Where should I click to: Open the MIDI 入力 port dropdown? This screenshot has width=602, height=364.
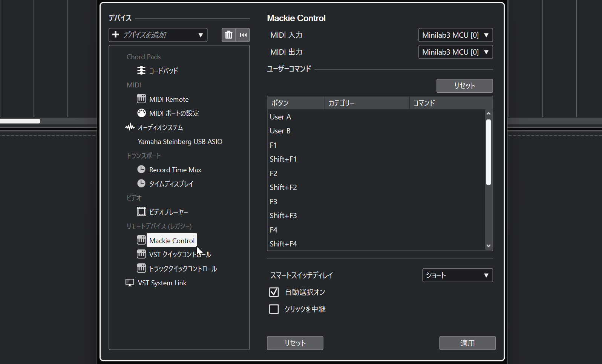pos(455,35)
